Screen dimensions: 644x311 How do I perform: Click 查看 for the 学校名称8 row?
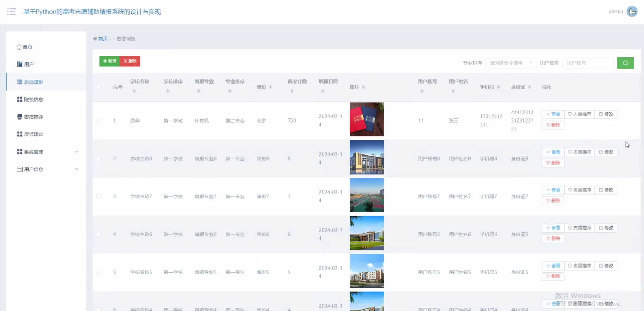pos(553,152)
